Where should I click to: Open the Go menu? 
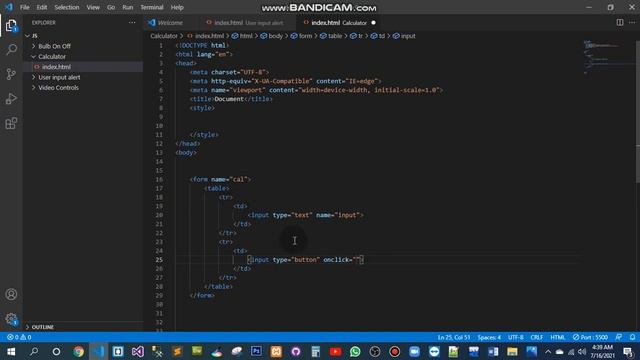tap(111, 7)
